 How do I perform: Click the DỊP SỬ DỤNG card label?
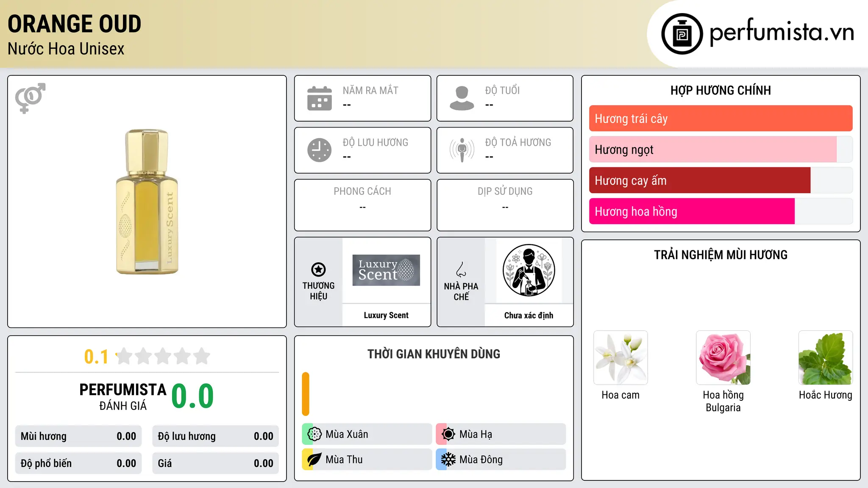coord(505,191)
